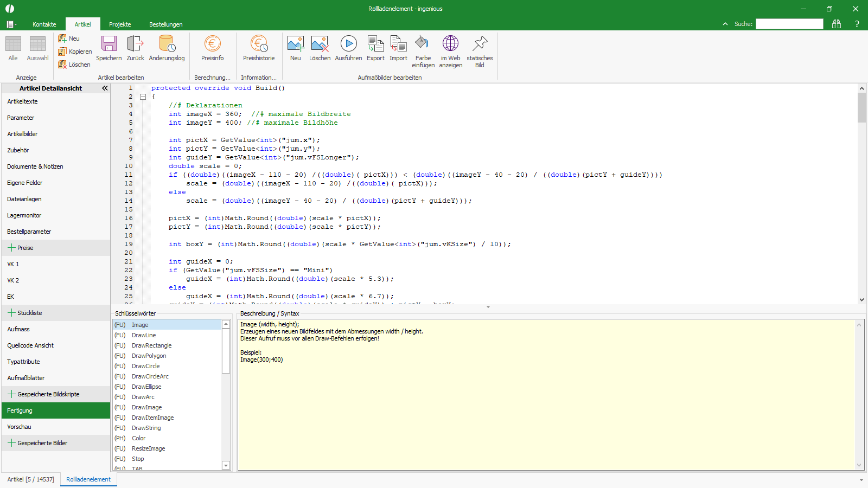Image resolution: width=868 pixels, height=488 pixels.
Task: Collapse the Artikel Detailansicht panel
Action: pos(105,88)
